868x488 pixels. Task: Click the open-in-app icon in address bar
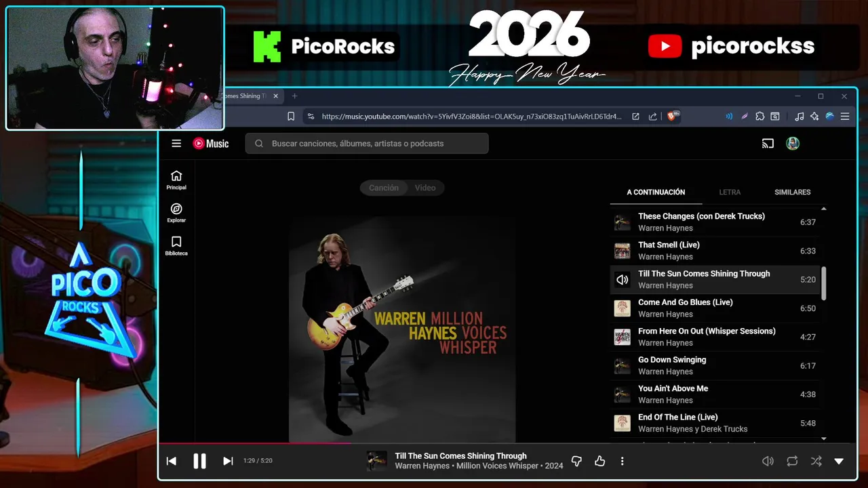coord(635,117)
